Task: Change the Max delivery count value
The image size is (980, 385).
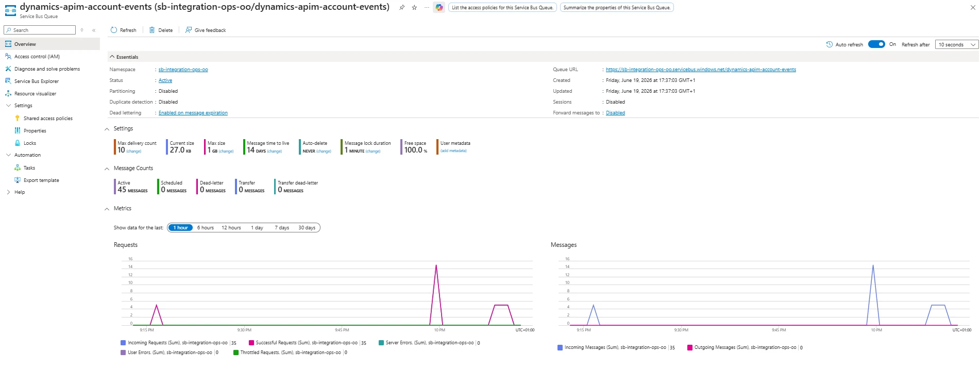Action: pyautogui.click(x=134, y=152)
